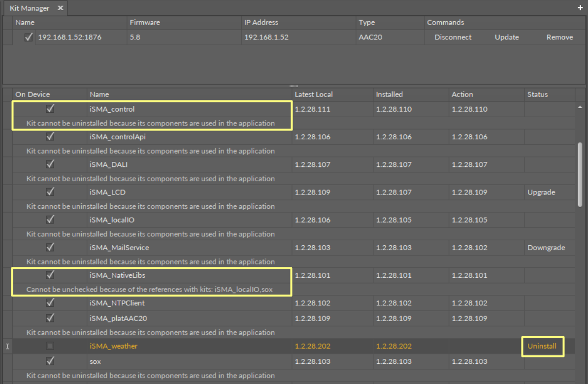Click the Uninstall status for iSMA_weather
The height and width of the screenshot is (384, 588).
[x=542, y=346]
